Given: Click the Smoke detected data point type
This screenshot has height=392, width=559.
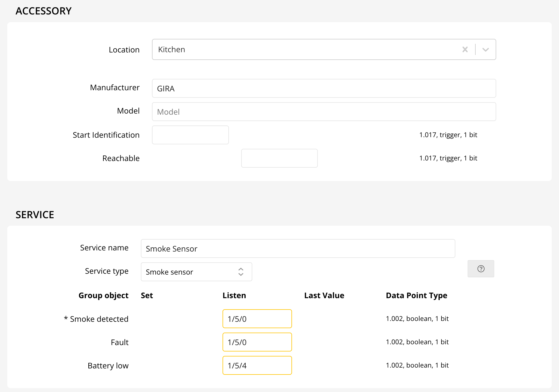Looking at the screenshot, I should (417, 319).
